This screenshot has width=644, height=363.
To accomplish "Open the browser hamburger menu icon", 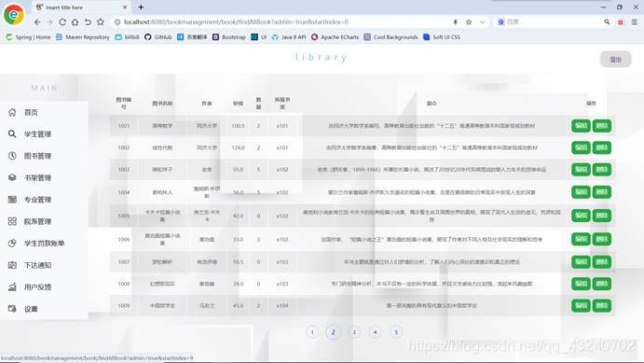I will coord(635,21).
